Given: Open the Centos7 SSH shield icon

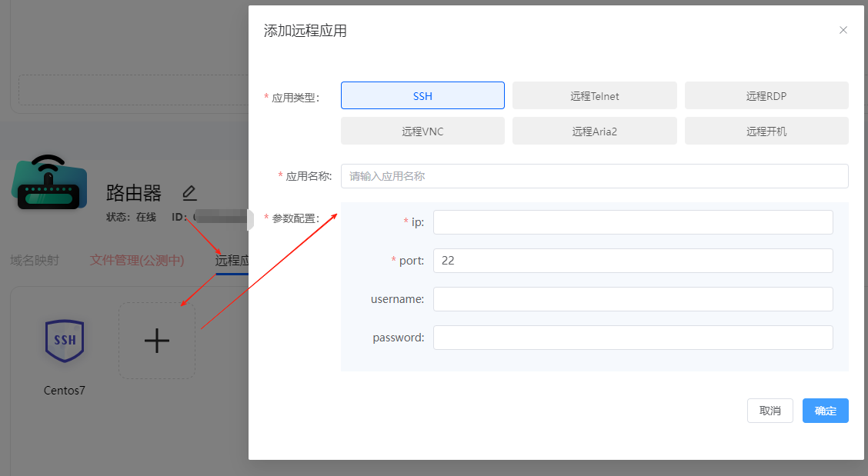Looking at the screenshot, I should click(x=65, y=340).
